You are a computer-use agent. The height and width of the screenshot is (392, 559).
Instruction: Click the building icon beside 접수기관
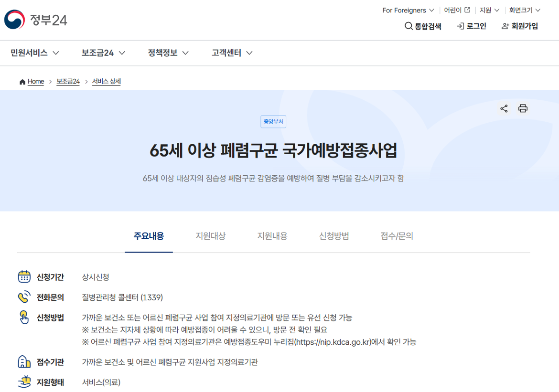[x=24, y=362]
